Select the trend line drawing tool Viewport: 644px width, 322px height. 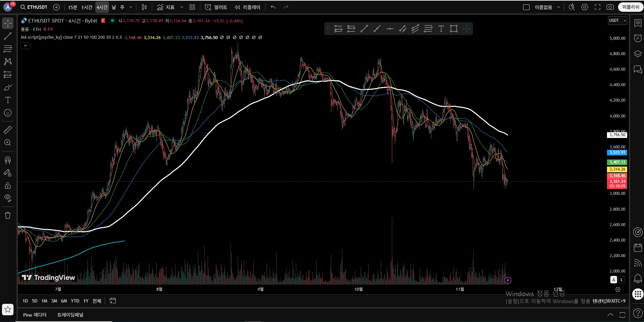[x=8, y=36]
